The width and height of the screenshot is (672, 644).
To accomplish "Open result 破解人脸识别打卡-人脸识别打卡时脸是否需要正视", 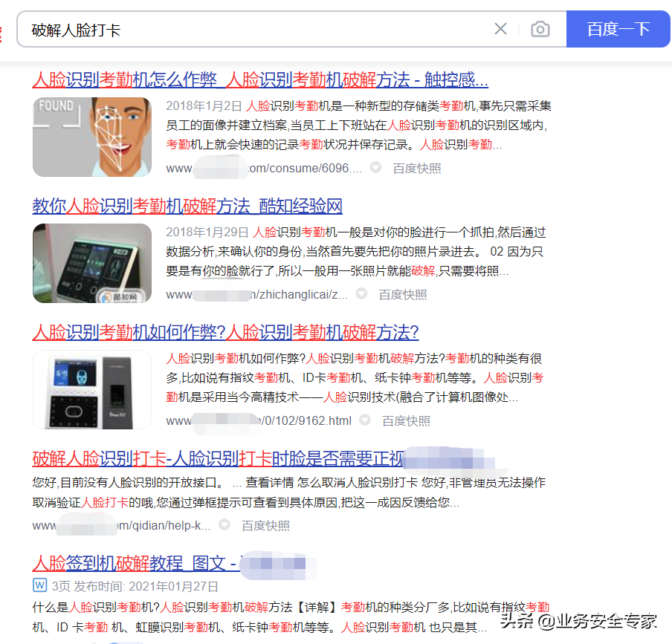I will click(218, 458).
